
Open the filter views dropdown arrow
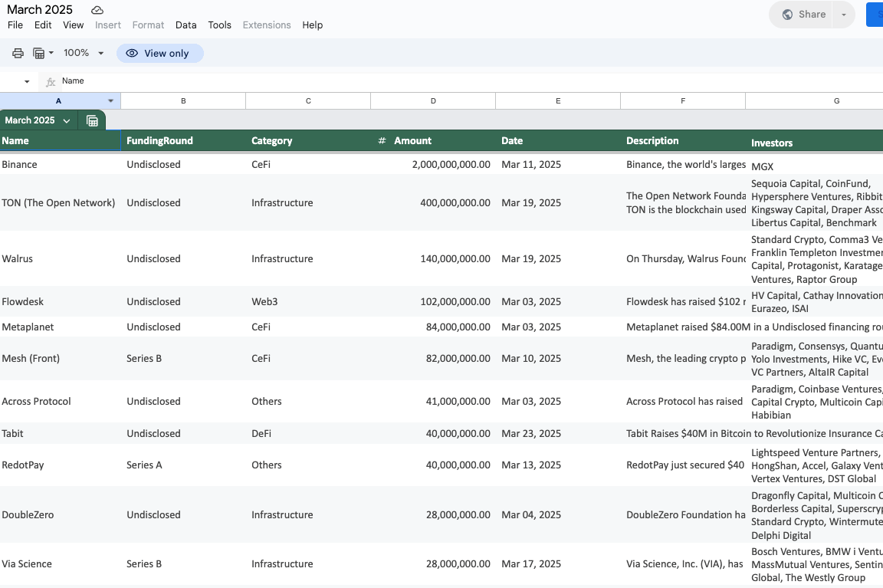point(51,53)
